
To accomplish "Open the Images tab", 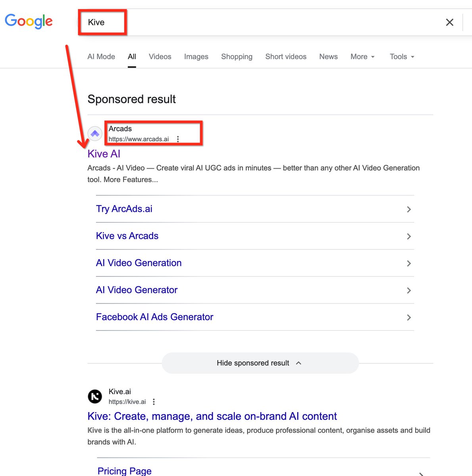I will (196, 57).
